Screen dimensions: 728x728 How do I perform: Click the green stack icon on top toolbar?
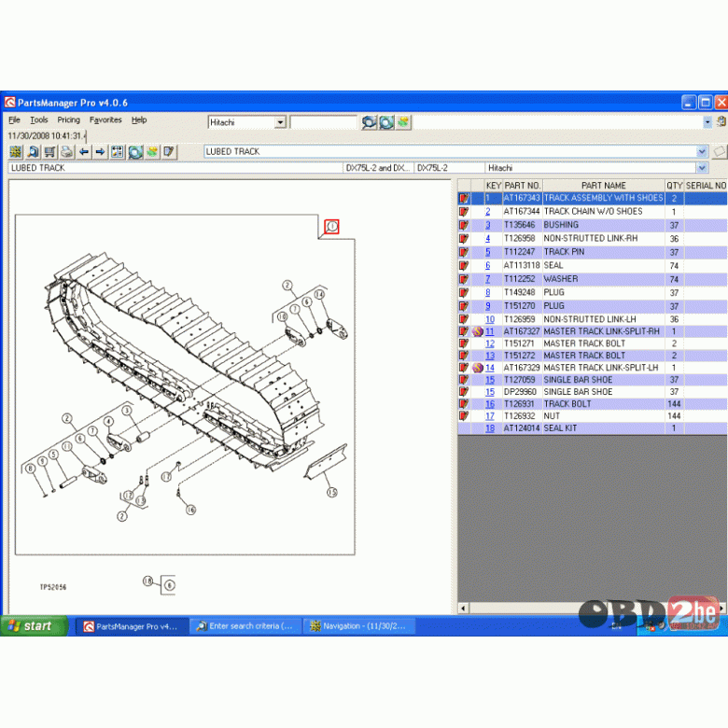403,122
